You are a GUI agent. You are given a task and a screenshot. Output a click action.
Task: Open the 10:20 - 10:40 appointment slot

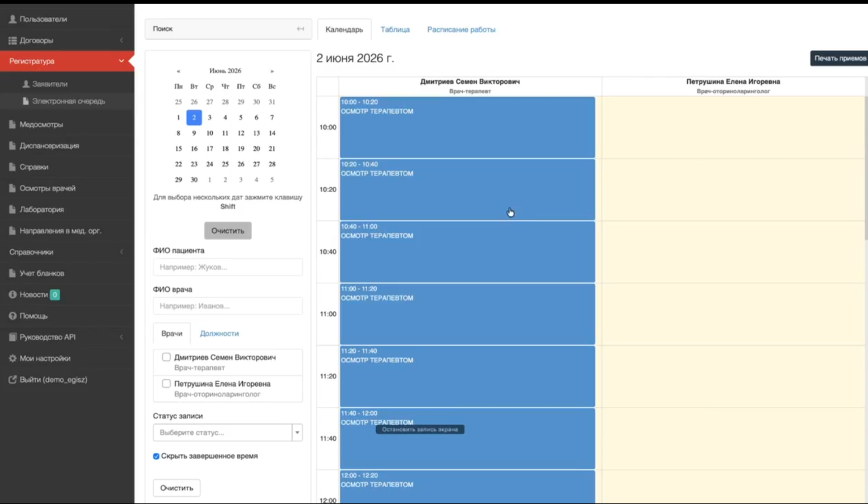[467, 190]
